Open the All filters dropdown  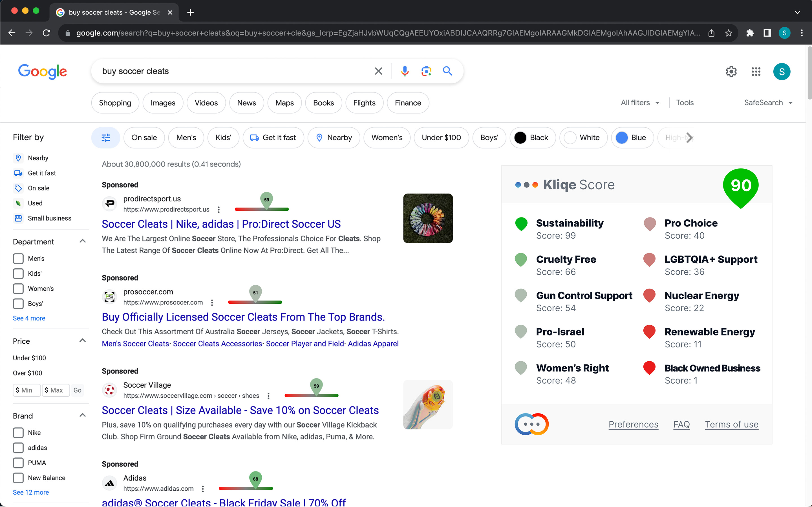640,103
